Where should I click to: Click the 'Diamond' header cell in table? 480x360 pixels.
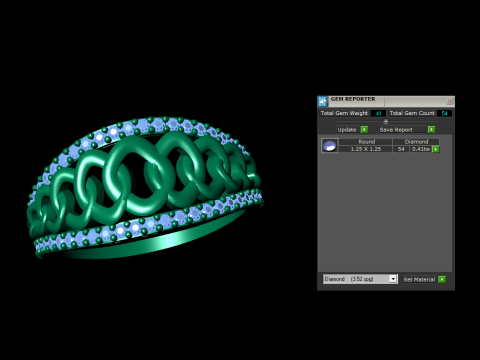tap(416, 142)
